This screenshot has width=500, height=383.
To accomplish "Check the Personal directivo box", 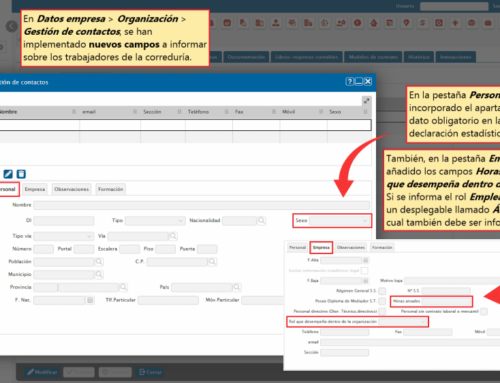I will pyautogui.click(x=382, y=311).
